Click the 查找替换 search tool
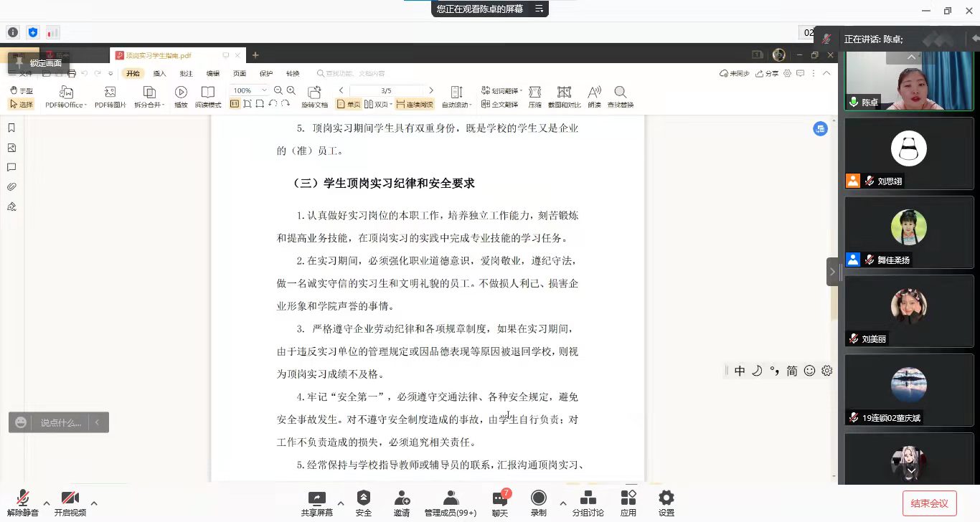Viewport: 980px width, 522px height. (620, 97)
